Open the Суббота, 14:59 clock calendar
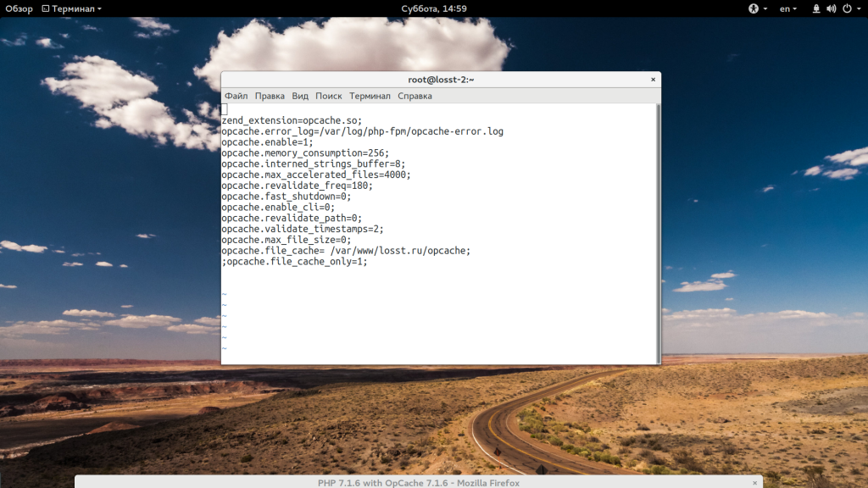The width and height of the screenshot is (868, 488). [x=434, y=8]
